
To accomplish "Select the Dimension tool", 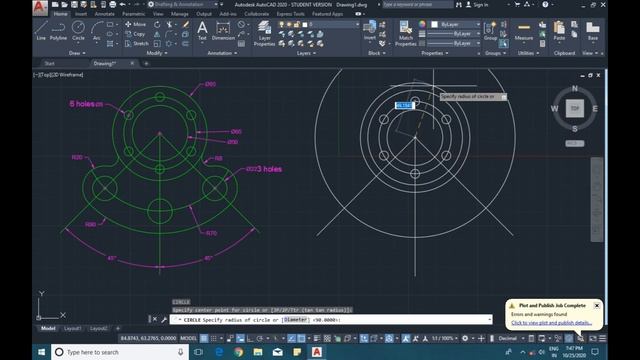I will click(223, 31).
